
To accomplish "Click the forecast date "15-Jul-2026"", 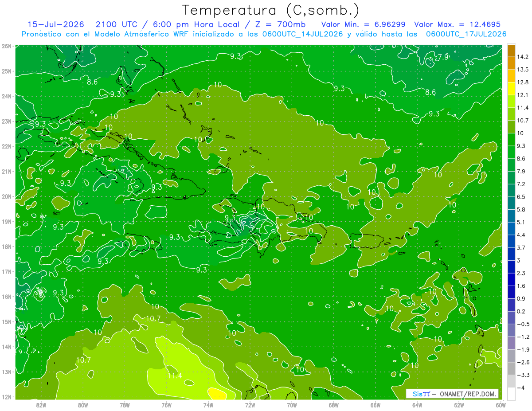I will pos(55,24).
